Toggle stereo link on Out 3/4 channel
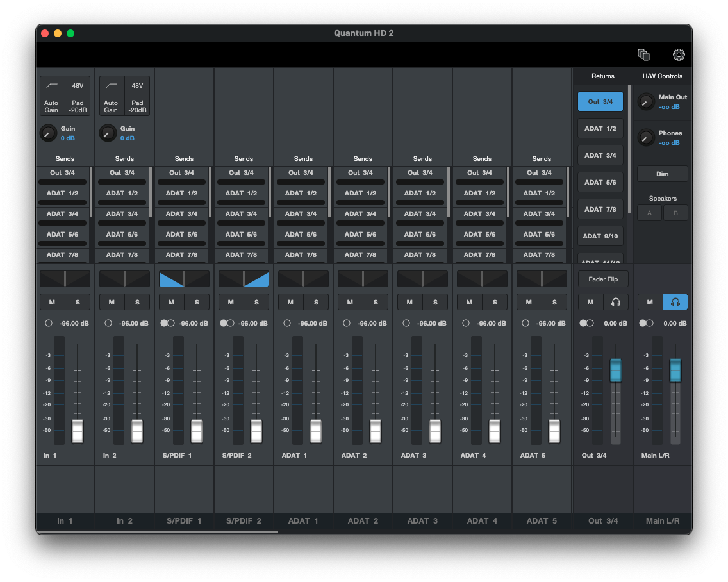Screen dimensions: 728x582 point(587,323)
